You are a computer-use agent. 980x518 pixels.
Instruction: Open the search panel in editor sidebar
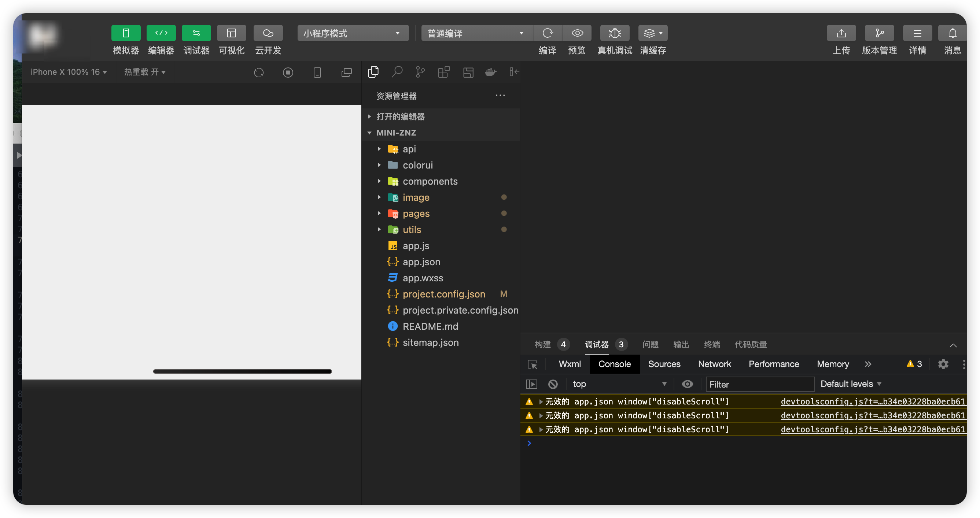point(397,72)
